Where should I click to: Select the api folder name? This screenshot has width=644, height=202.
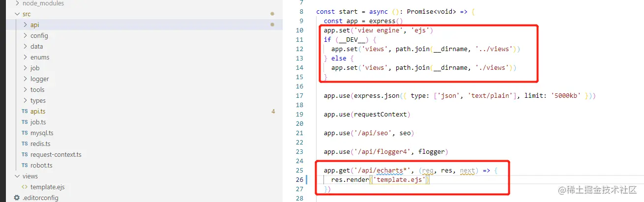point(34,25)
